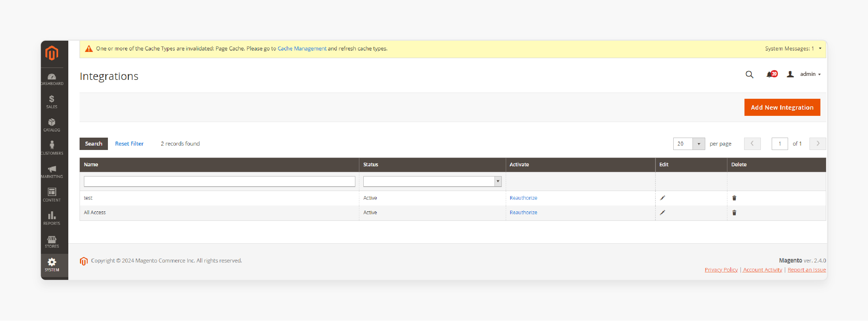Image resolution: width=868 pixels, height=321 pixels.
Task: Open the Dashboard sidebar menu
Action: (52, 80)
